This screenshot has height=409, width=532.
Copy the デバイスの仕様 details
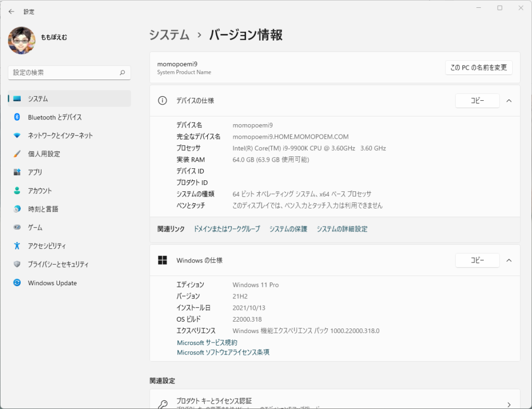(477, 101)
